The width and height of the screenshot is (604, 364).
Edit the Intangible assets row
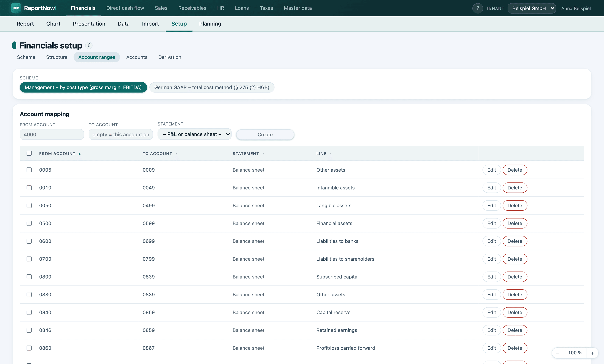(492, 188)
